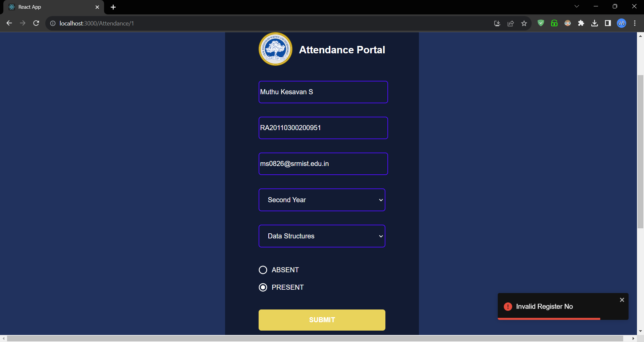Click the email input field
The height and width of the screenshot is (342, 644).
323,164
